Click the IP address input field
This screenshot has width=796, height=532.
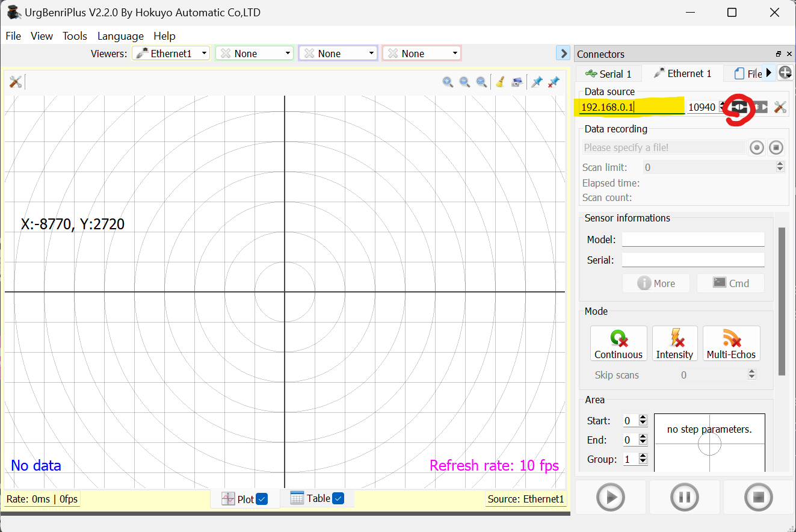631,107
